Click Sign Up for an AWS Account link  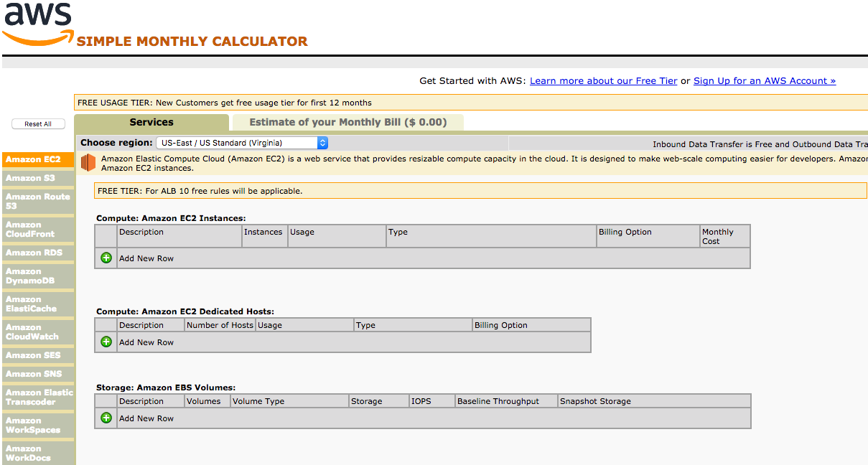[x=765, y=81]
